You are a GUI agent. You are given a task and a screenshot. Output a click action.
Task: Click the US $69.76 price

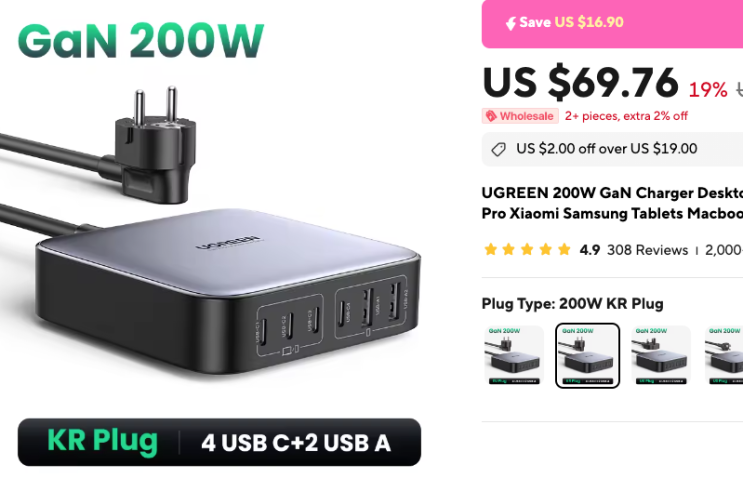[x=580, y=82]
